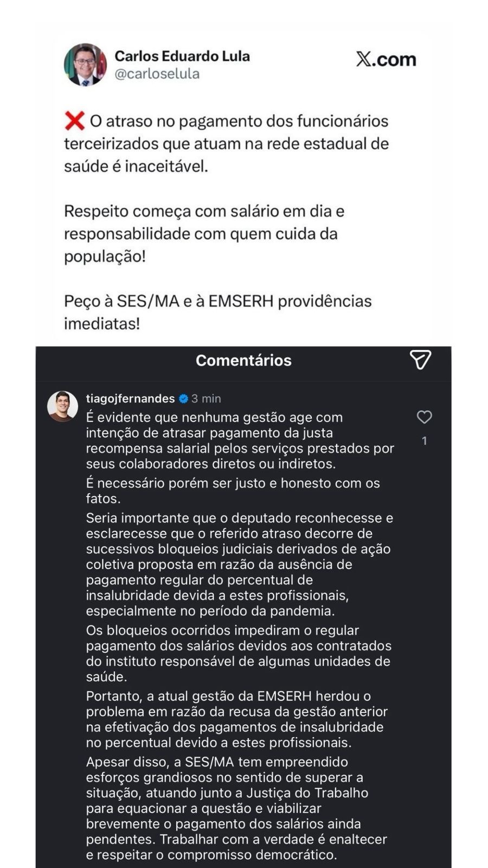The height and width of the screenshot is (868, 488).
Task: Click the blue verified badge
Action: coord(183,399)
